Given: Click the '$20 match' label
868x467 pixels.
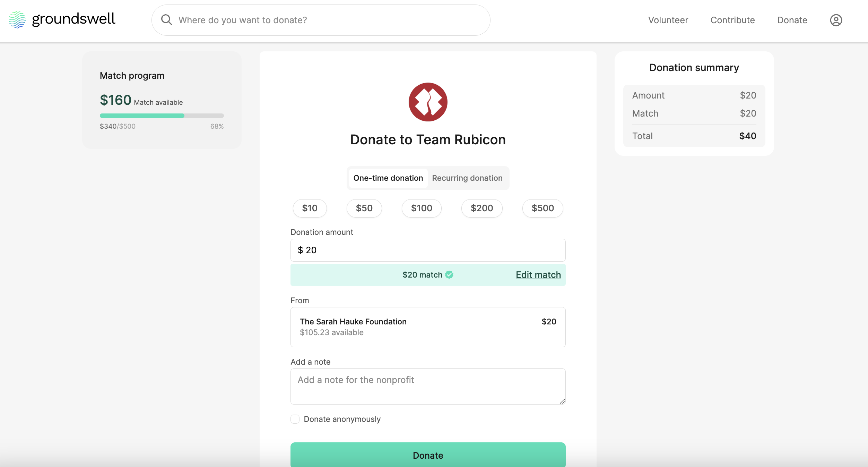Looking at the screenshot, I should 422,275.
